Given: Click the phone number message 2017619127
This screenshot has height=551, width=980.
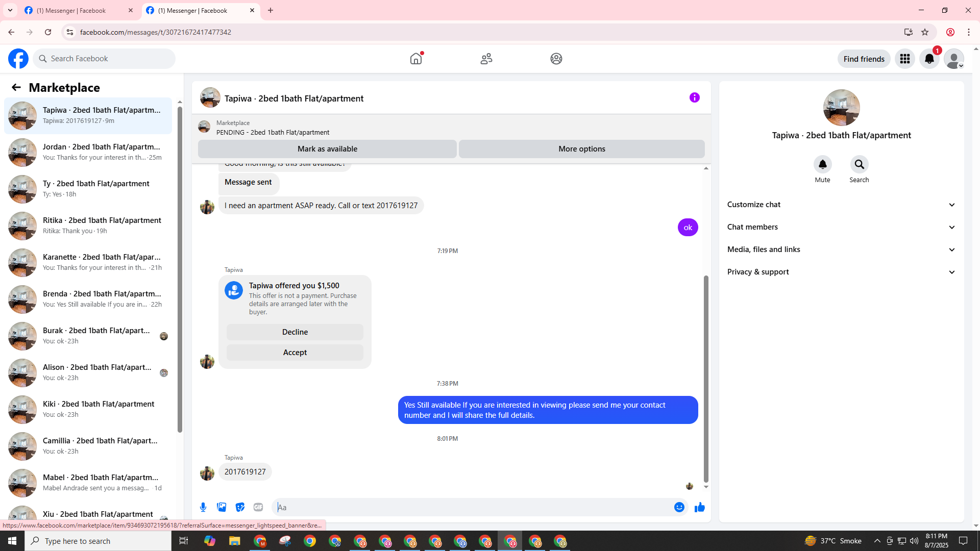Looking at the screenshot, I should (245, 472).
